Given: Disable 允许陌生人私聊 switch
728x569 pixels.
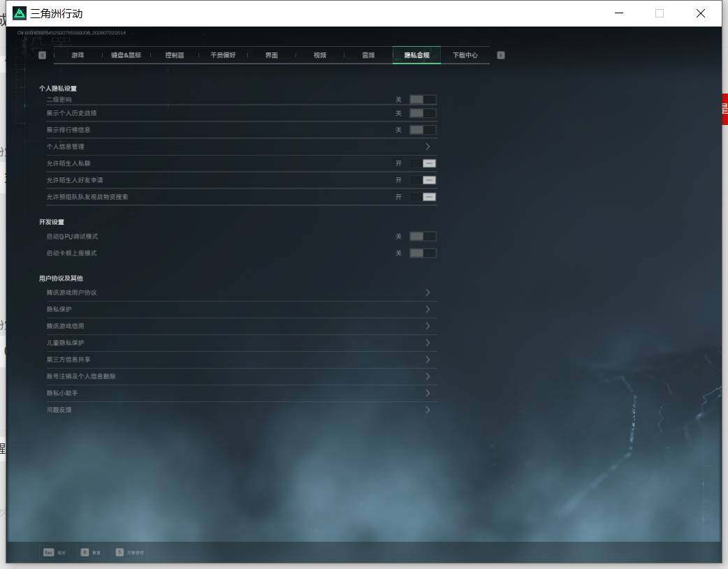Looking at the screenshot, I should 423,163.
